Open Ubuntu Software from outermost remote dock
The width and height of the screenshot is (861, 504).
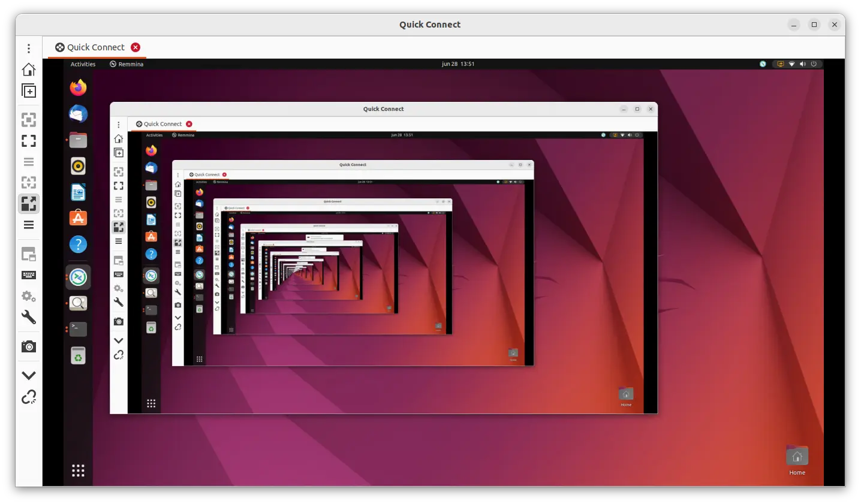[78, 218]
